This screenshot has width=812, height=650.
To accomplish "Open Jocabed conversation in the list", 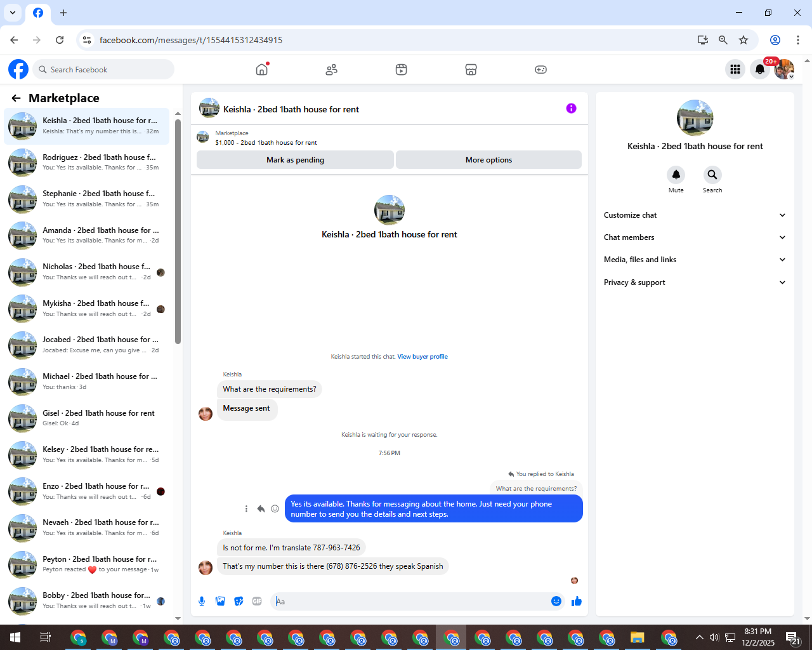I will 86,345.
